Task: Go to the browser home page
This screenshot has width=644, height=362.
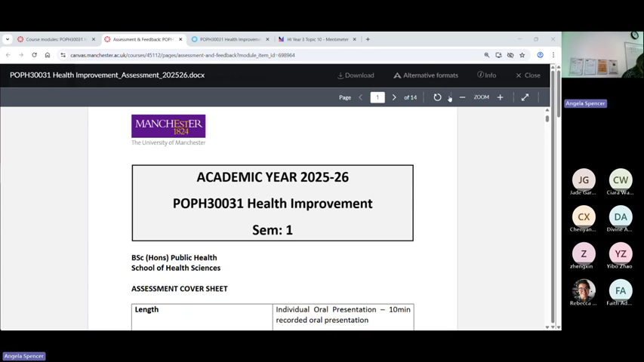Action: tap(48, 55)
